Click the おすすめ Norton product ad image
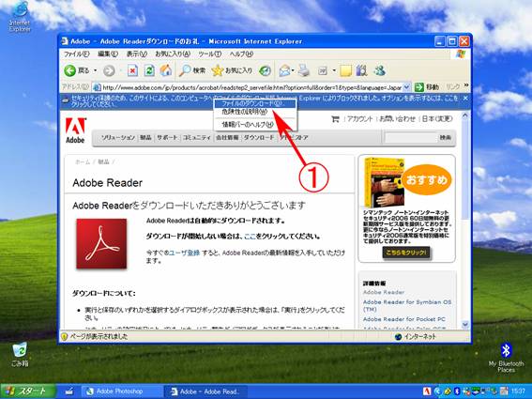Image resolution: width=532 pixels, height=399 pixels. pyautogui.click(x=407, y=183)
